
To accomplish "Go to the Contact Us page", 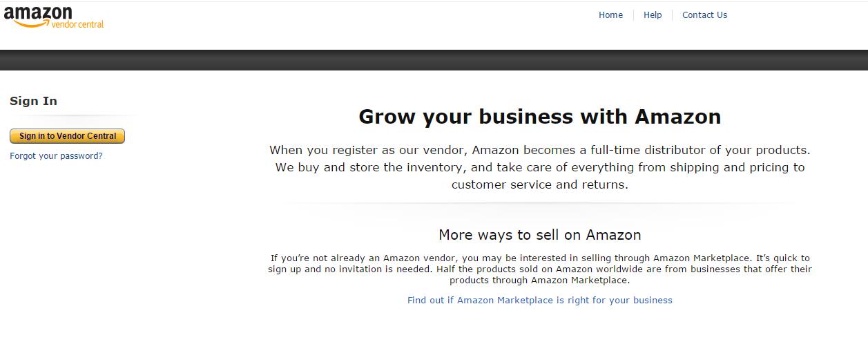I will pyautogui.click(x=704, y=15).
